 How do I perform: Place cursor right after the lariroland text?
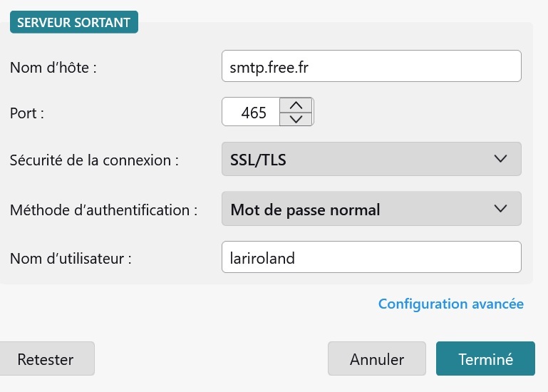pyautogui.click(x=296, y=258)
